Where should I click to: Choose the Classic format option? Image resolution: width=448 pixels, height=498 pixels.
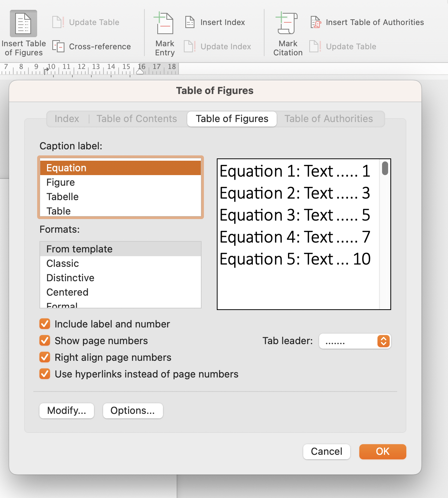tap(63, 263)
